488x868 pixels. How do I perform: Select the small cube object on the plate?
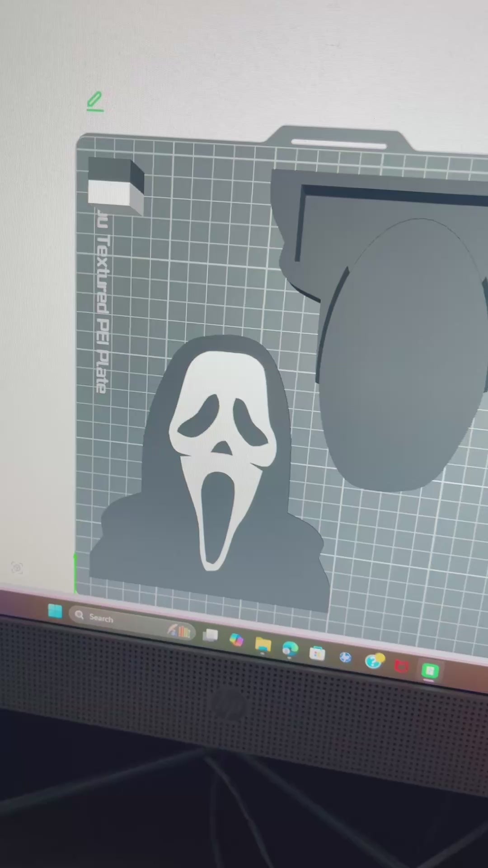point(116,185)
